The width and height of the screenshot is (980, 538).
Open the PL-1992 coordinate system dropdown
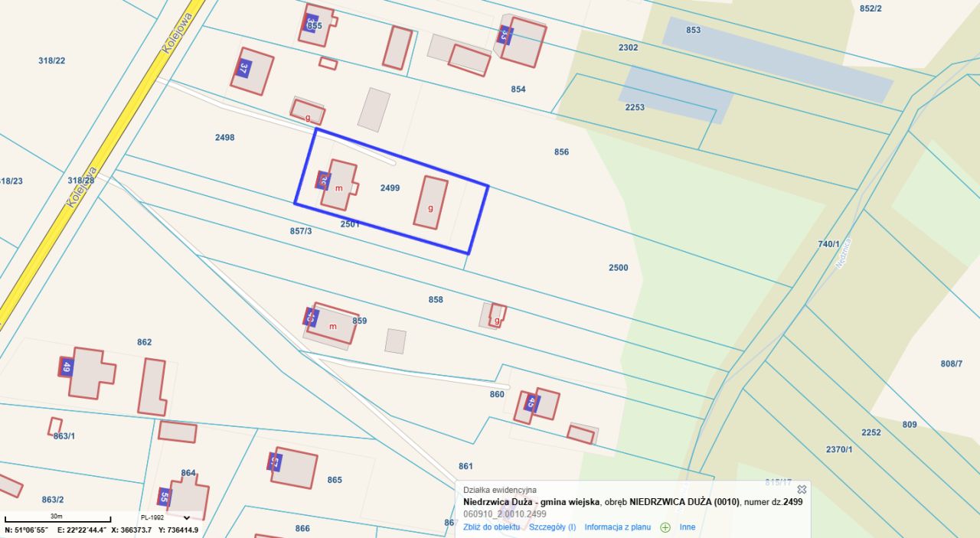point(165,518)
